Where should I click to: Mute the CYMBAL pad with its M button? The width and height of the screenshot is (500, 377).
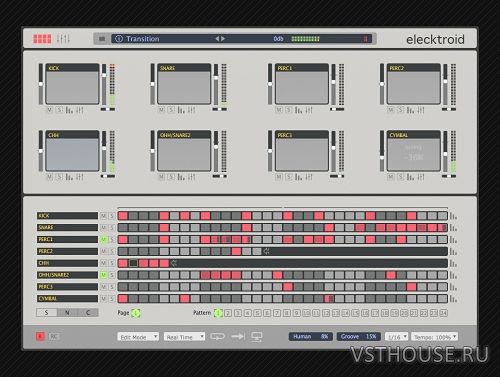tap(391, 177)
